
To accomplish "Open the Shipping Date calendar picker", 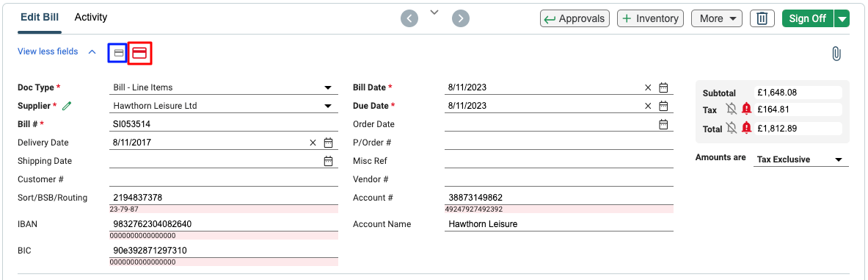I will click(328, 161).
